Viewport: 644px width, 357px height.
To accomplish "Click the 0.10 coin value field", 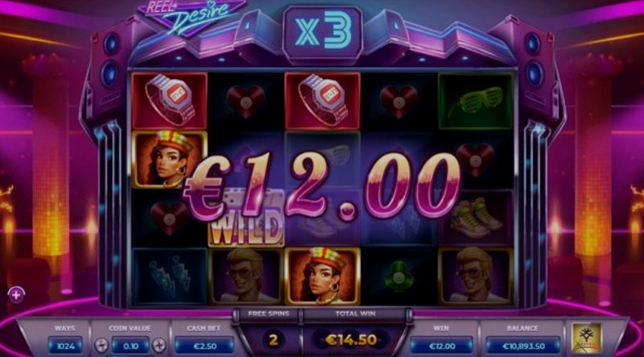I will coord(130,345).
